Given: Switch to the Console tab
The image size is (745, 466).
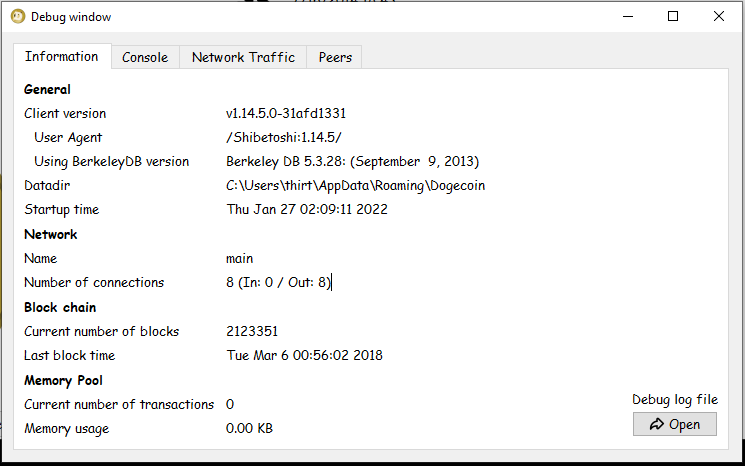Looking at the screenshot, I should (145, 57).
